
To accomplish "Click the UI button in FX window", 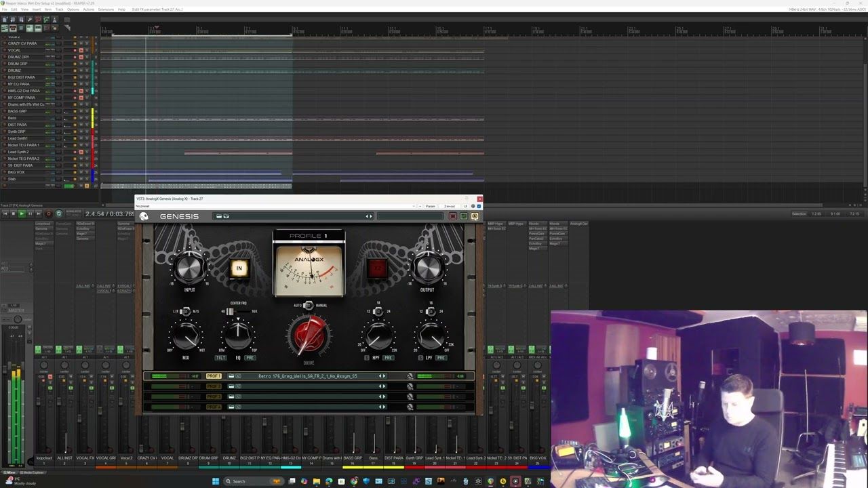I will point(465,206).
